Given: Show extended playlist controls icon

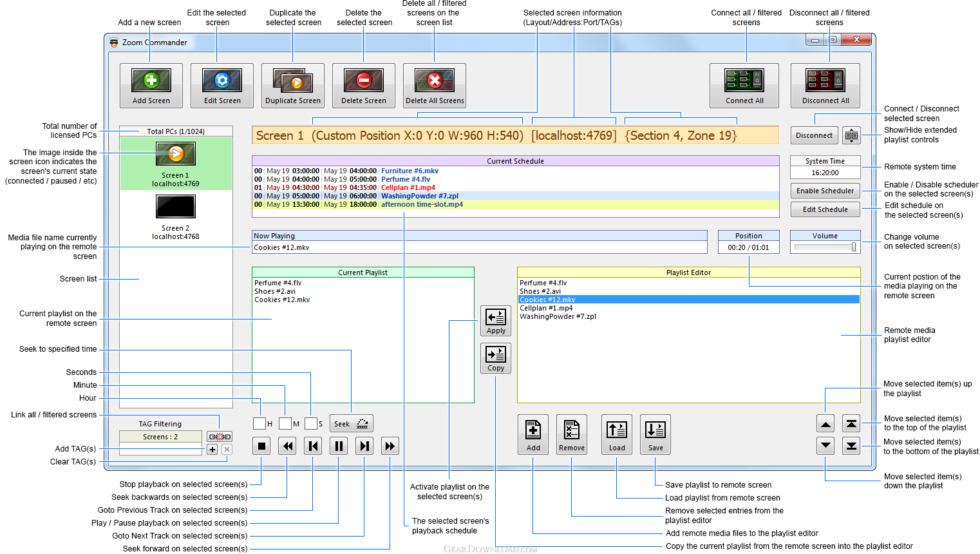Looking at the screenshot, I should 851,135.
